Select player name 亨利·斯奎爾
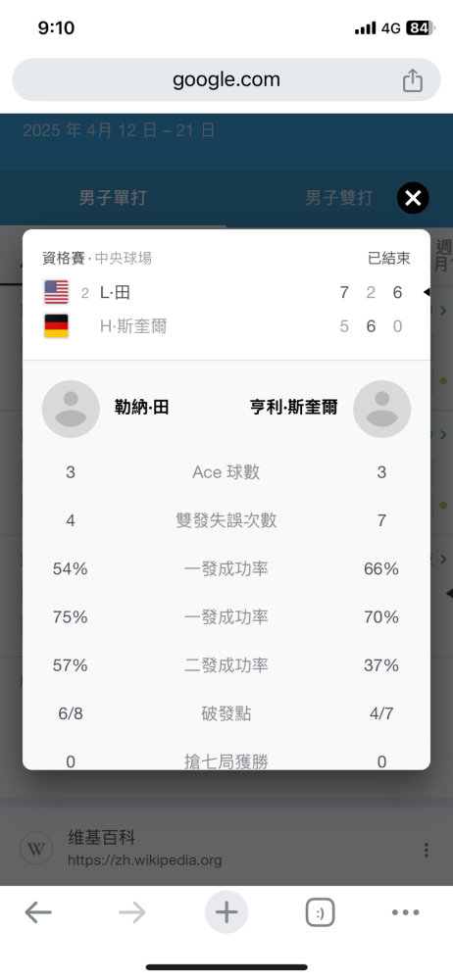The height and width of the screenshot is (980, 453). (293, 408)
